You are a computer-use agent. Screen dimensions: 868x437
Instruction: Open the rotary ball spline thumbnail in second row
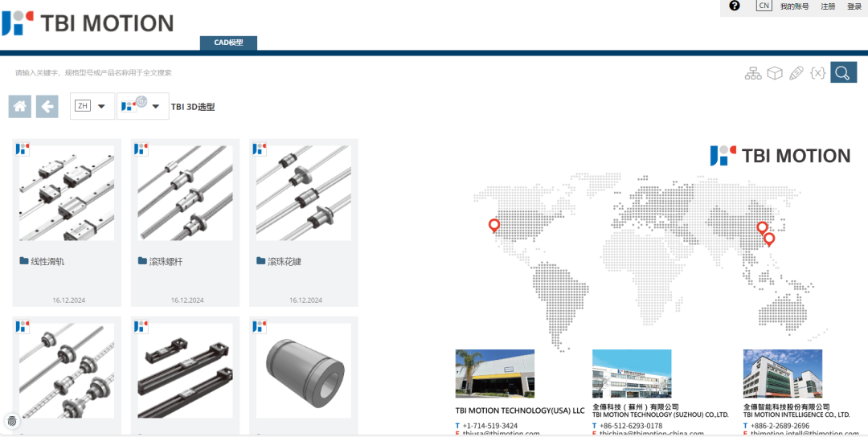click(x=67, y=370)
